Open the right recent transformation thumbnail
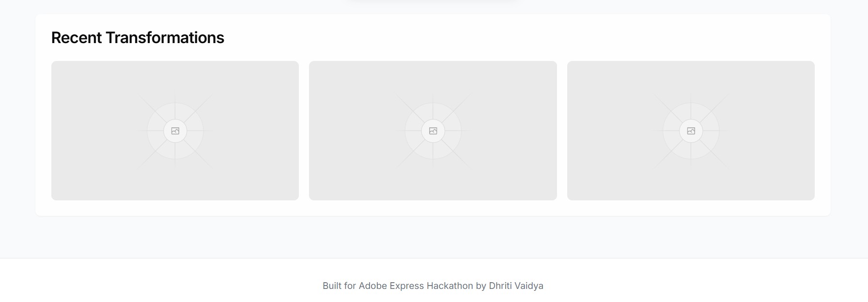 [x=691, y=131]
